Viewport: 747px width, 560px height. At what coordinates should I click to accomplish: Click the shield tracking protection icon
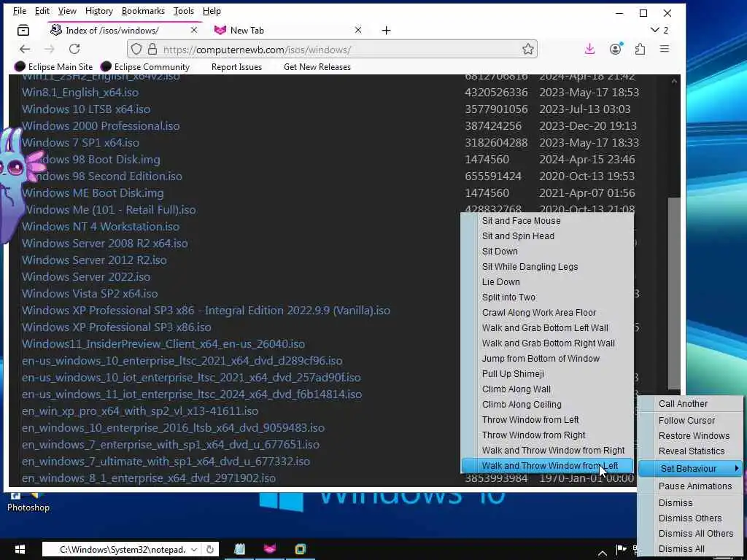[x=136, y=49]
